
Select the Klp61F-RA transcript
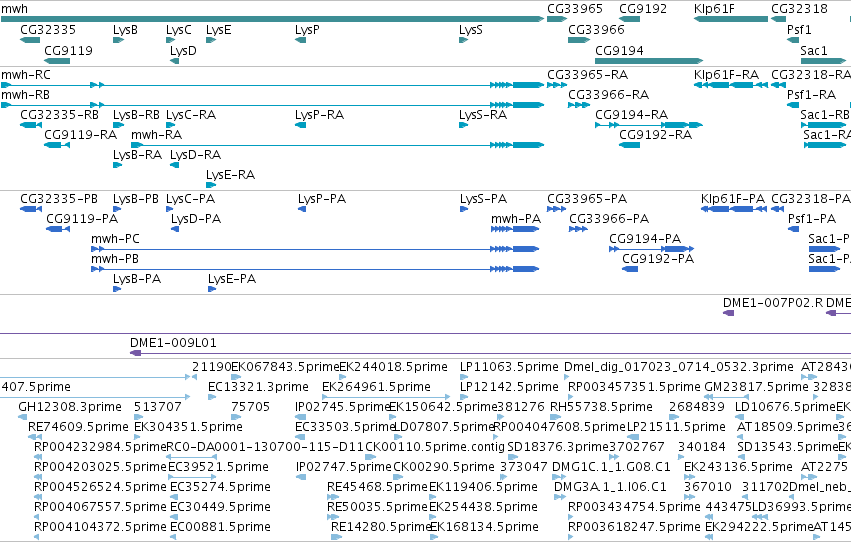pos(731,85)
